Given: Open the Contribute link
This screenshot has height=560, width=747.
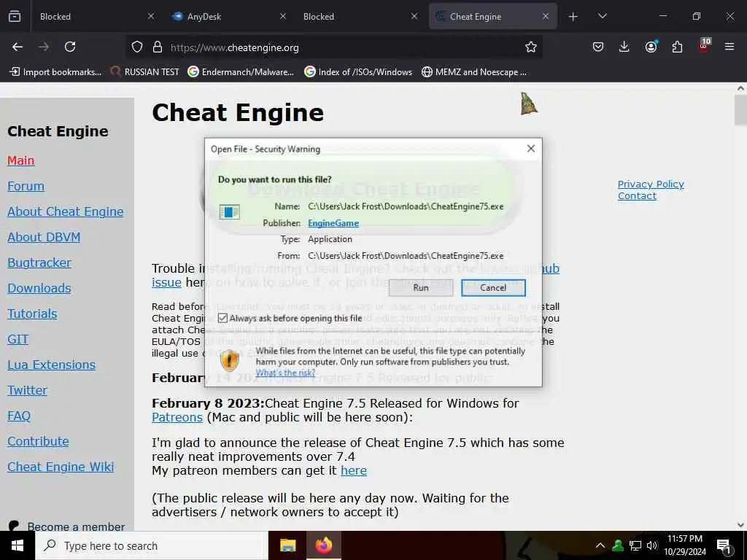Looking at the screenshot, I should click(38, 441).
